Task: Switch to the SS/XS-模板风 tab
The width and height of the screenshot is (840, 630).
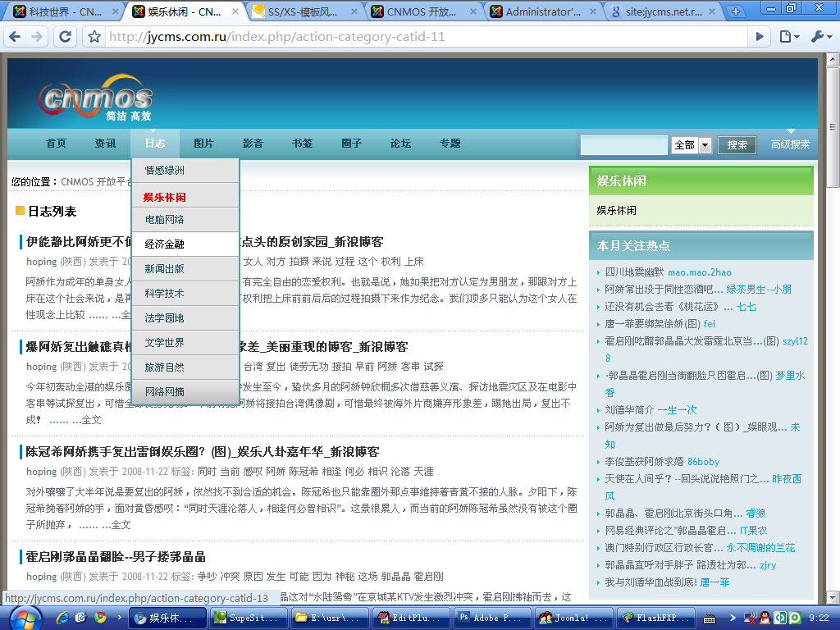Action: pos(303,11)
